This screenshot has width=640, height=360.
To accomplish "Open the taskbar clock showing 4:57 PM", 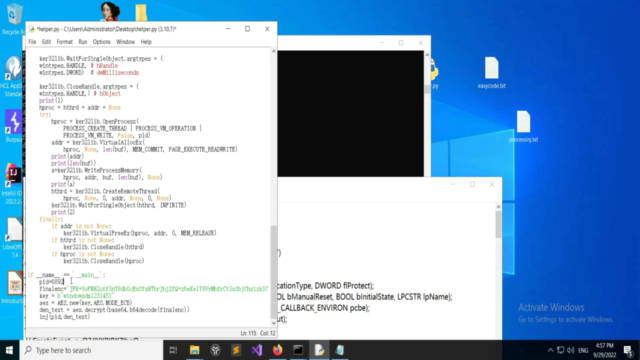I will pos(604,350).
